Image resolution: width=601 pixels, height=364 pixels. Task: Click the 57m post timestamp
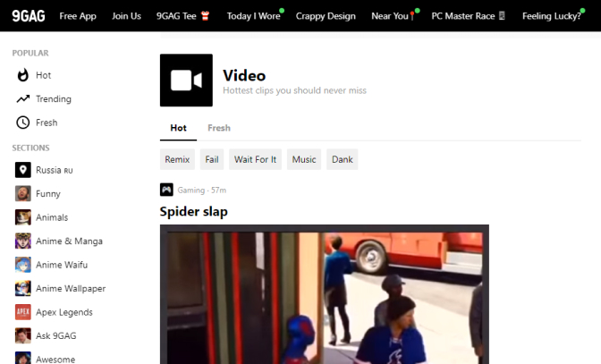[x=218, y=190]
